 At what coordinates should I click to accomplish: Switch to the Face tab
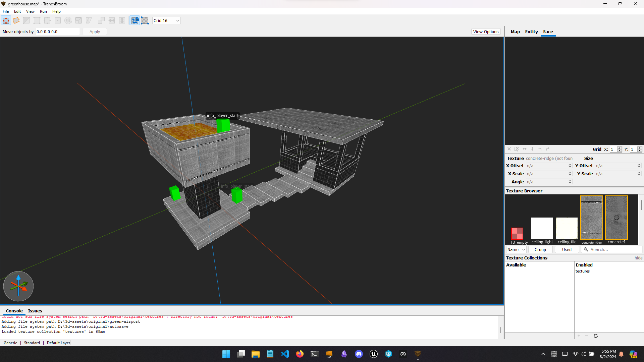548,32
